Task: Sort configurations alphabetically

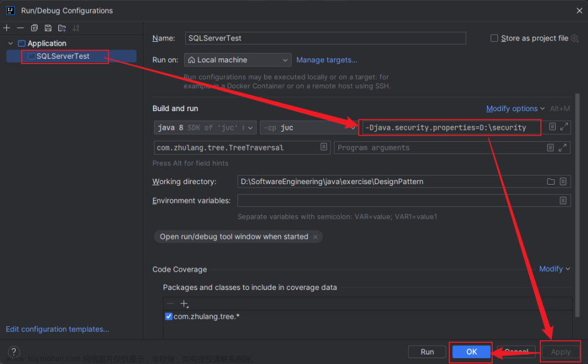Action: pyautogui.click(x=76, y=28)
